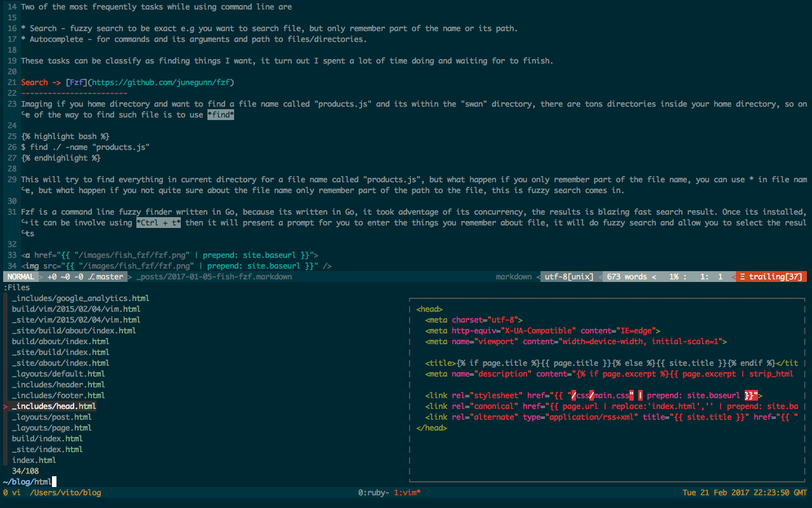Click the closing </head> tag in preview

[x=431, y=427]
